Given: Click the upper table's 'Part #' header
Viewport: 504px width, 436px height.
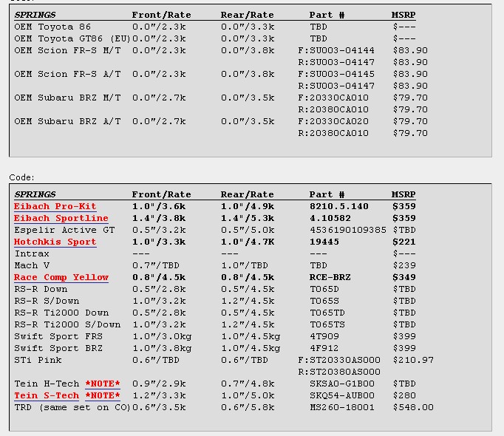Looking at the screenshot, I should click(327, 15).
